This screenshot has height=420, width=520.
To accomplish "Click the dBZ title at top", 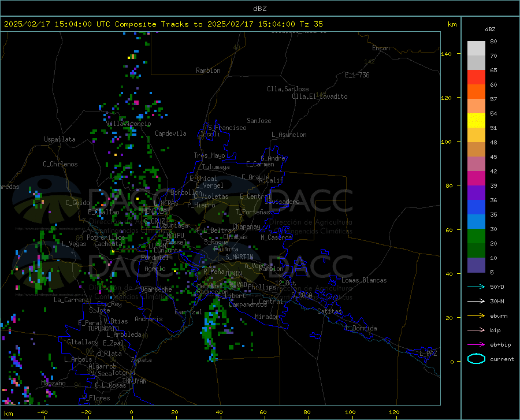I will 259,9.
